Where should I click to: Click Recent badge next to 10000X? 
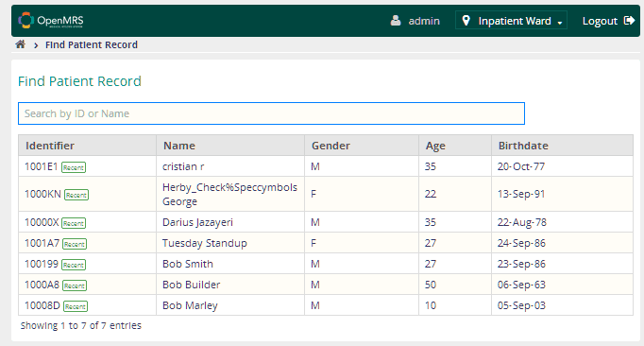point(74,223)
